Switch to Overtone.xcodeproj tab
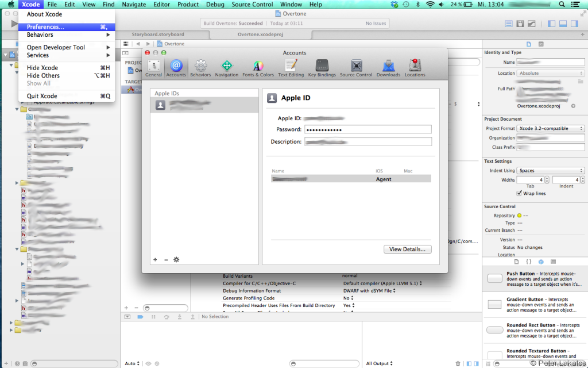The height and width of the screenshot is (368, 588). 260,34
